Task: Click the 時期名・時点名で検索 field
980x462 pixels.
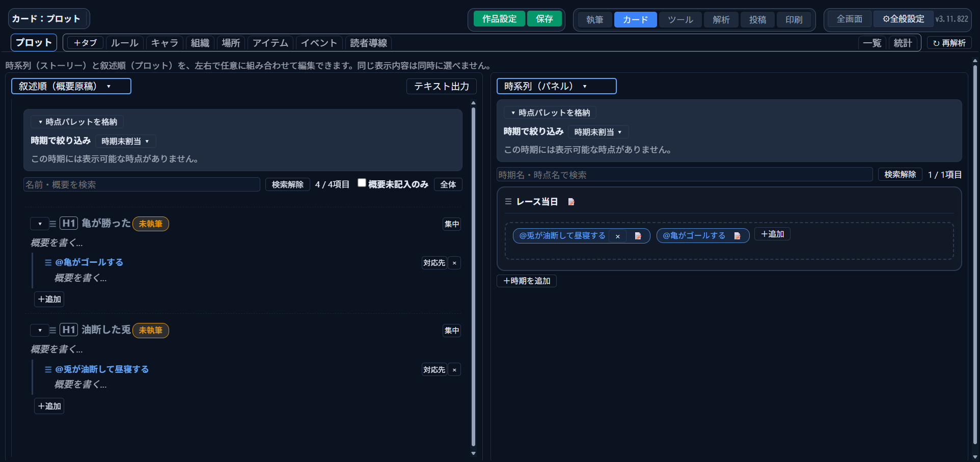Action: (x=685, y=175)
